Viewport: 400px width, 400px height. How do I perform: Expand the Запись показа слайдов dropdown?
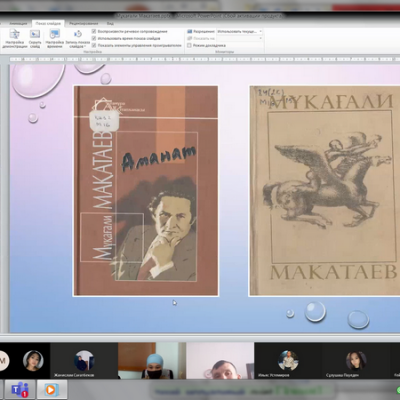77,39
